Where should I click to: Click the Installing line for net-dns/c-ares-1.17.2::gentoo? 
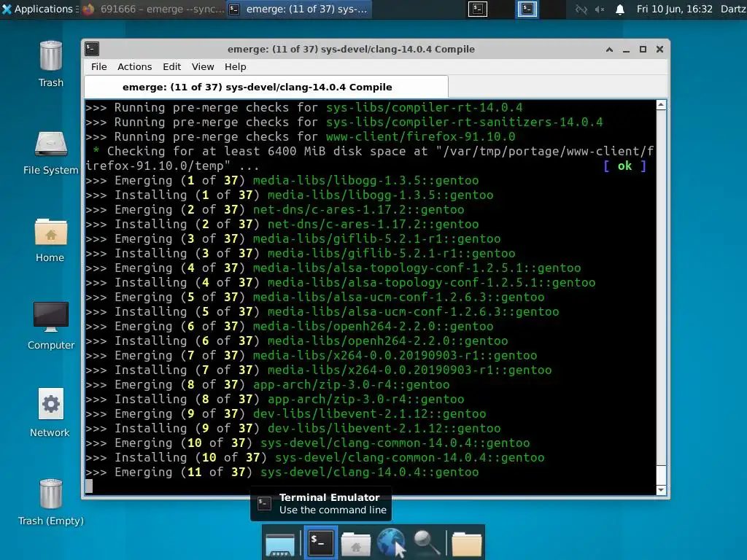[282, 225]
